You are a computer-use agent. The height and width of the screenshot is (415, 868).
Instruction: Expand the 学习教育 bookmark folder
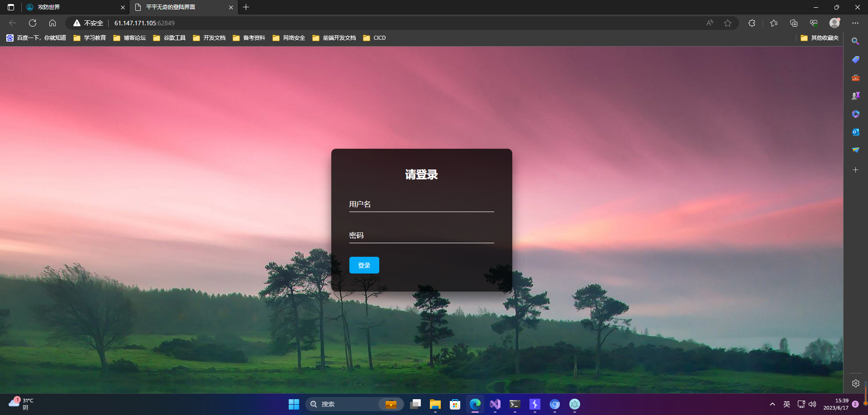90,38
